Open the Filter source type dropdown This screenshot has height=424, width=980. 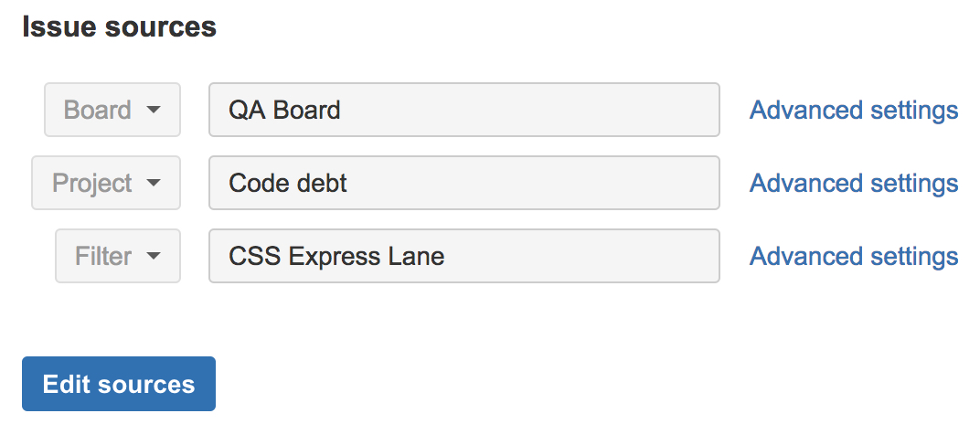(118, 256)
